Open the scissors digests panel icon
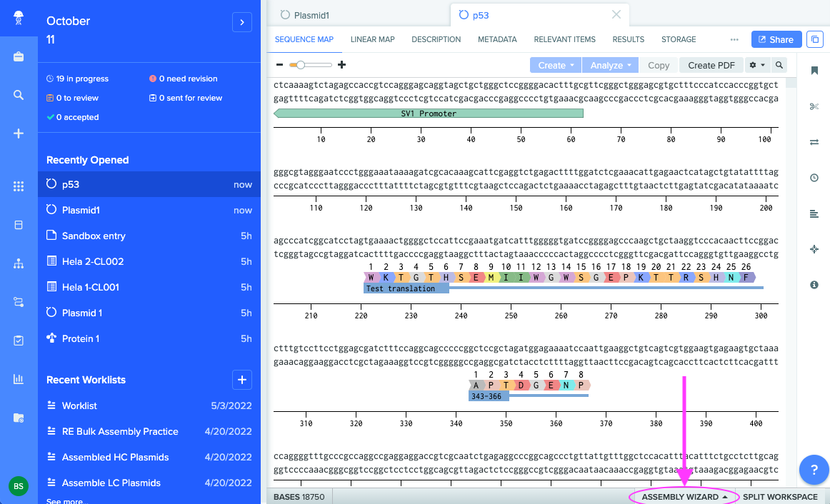 [x=814, y=106]
